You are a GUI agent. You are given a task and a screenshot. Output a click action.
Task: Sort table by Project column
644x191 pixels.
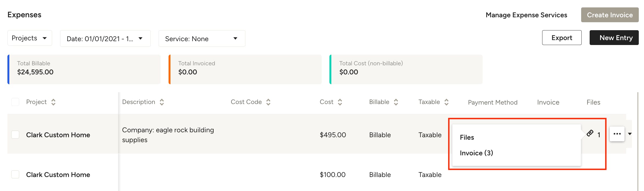[53, 102]
